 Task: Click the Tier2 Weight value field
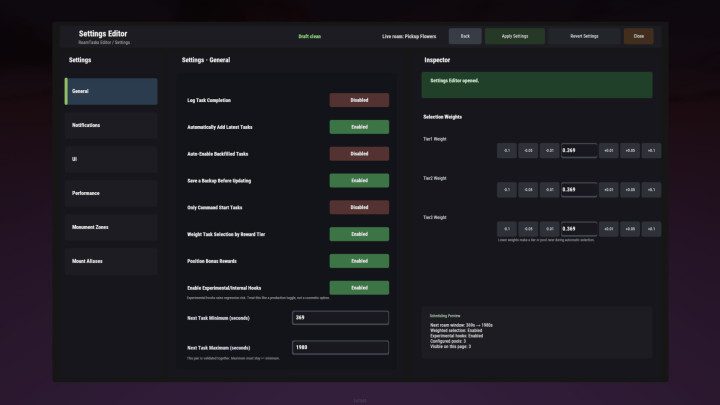579,190
